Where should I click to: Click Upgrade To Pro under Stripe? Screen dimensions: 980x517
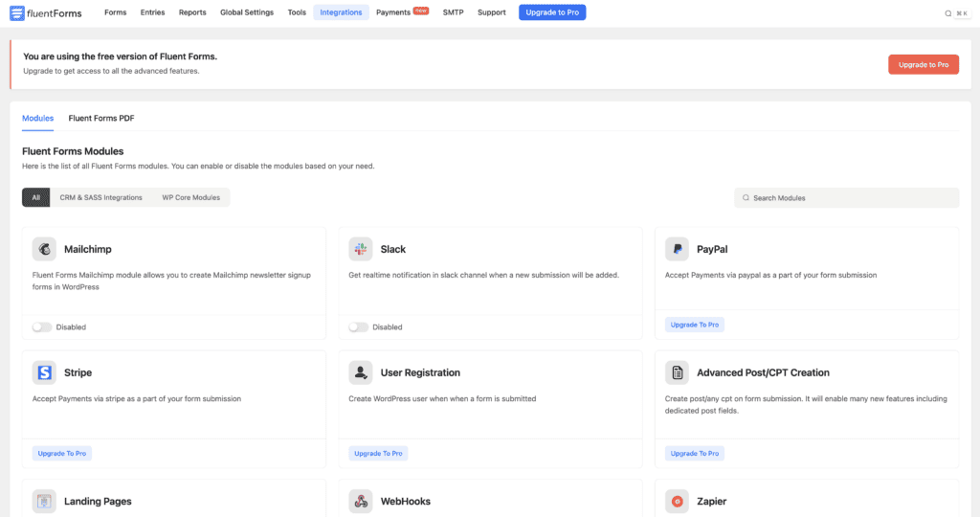pyautogui.click(x=62, y=453)
